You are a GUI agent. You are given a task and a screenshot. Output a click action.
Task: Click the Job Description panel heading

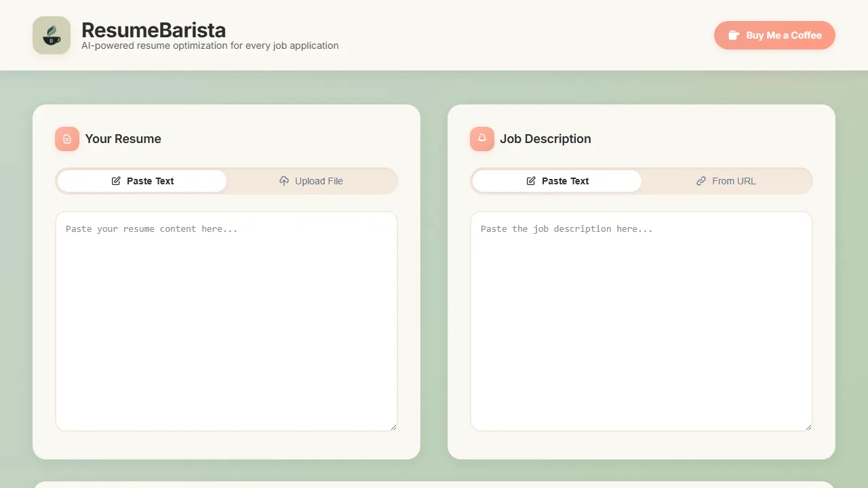pos(545,138)
